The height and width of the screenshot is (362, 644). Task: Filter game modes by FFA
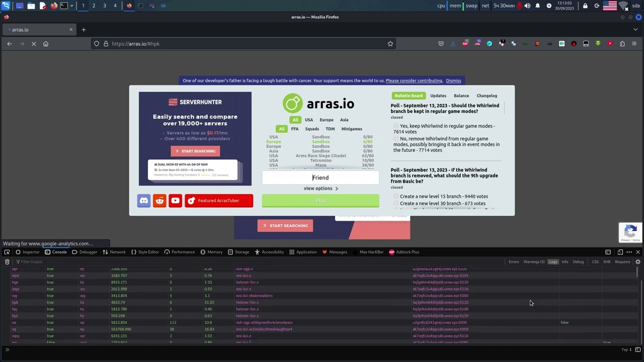tap(295, 129)
